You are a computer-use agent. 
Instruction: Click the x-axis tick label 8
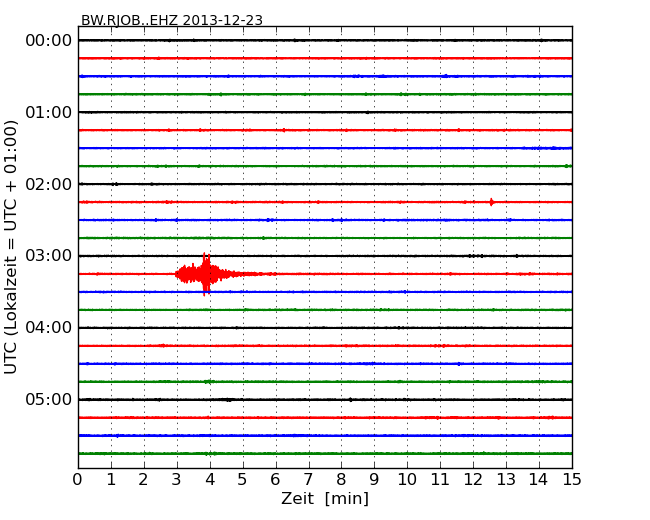click(x=341, y=480)
